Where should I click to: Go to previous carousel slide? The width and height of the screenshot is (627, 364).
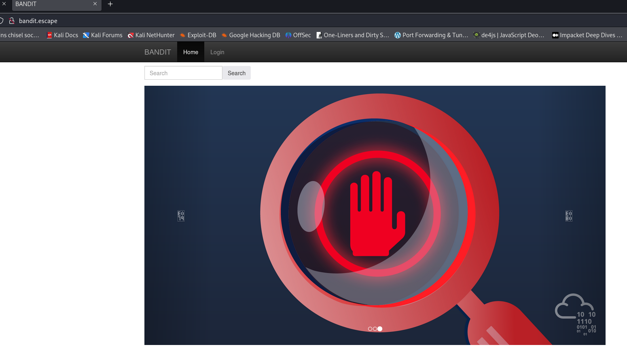pos(181,216)
